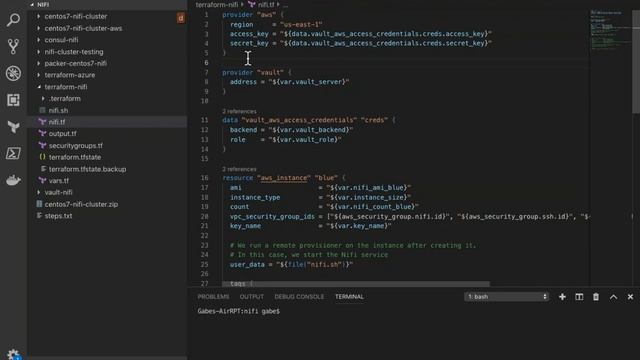Screen dimensions: 640x360
Task: Open the Debug view icon
Action: tap(13, 73)
